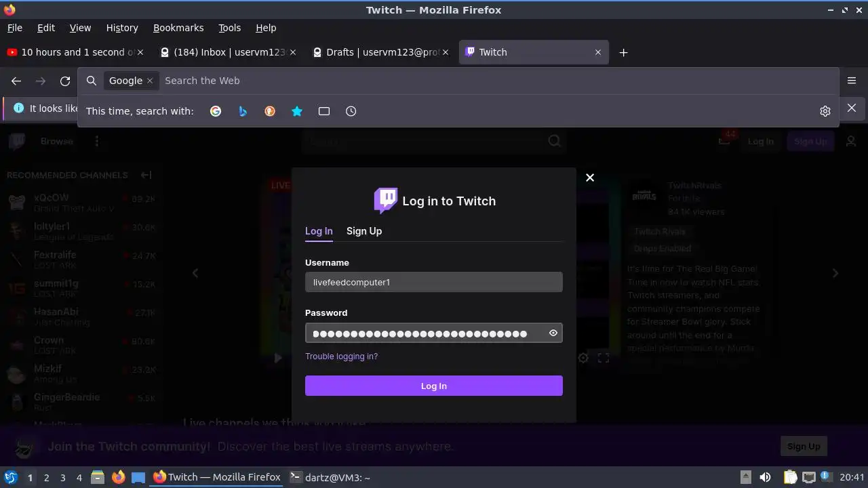Search with DuckDuckGo one-off icon
This screenshot has width=868, height=488.
pyautogui.click(x=270, y=111)
